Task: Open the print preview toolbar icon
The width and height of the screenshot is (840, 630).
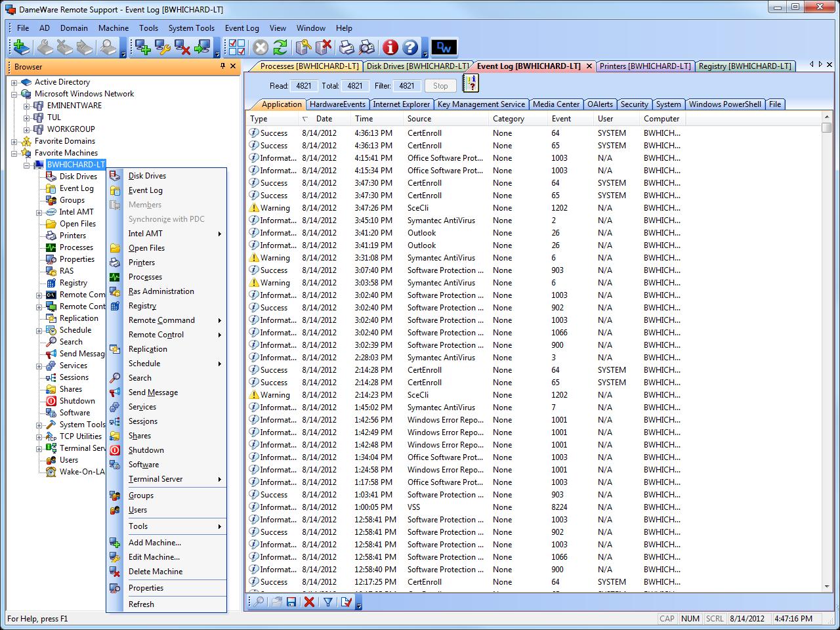Action: coord(367,47)
